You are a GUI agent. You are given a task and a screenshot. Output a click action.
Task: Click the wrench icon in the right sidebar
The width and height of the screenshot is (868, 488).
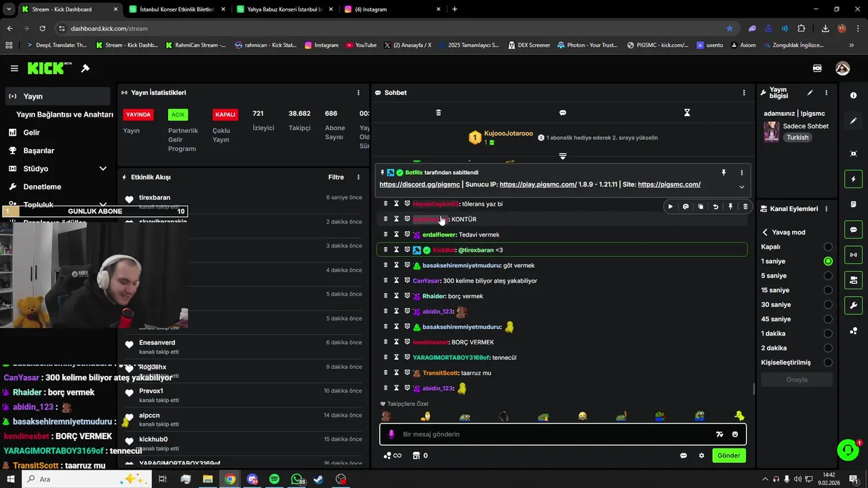click(x=853, y=305)
